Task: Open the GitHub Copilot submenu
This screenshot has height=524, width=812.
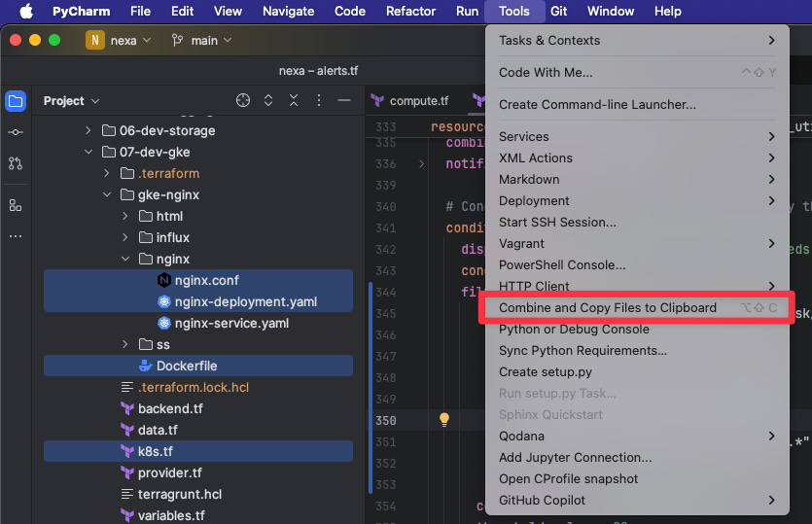Action: coord(637,500)
